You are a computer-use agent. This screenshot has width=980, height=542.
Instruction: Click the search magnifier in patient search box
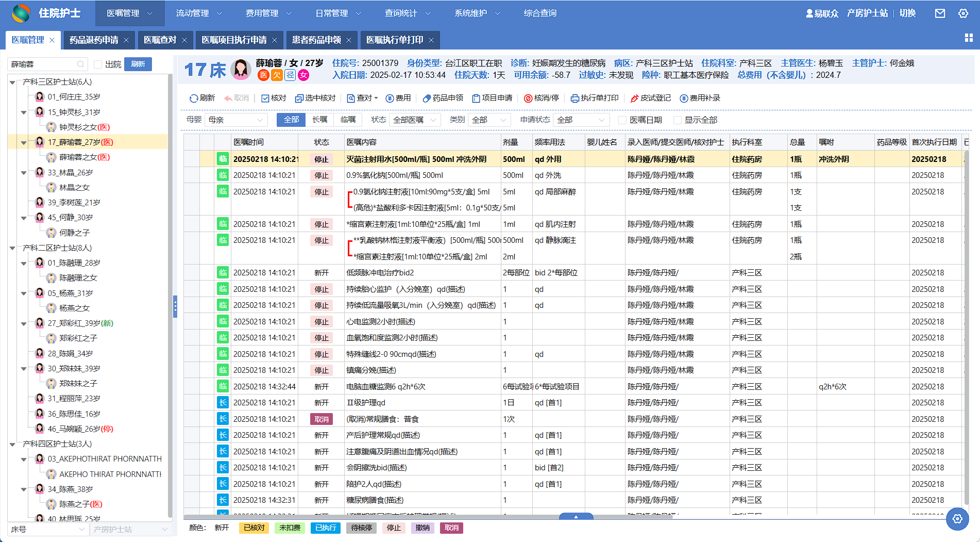pyautogui.click(x=80, y=64)
